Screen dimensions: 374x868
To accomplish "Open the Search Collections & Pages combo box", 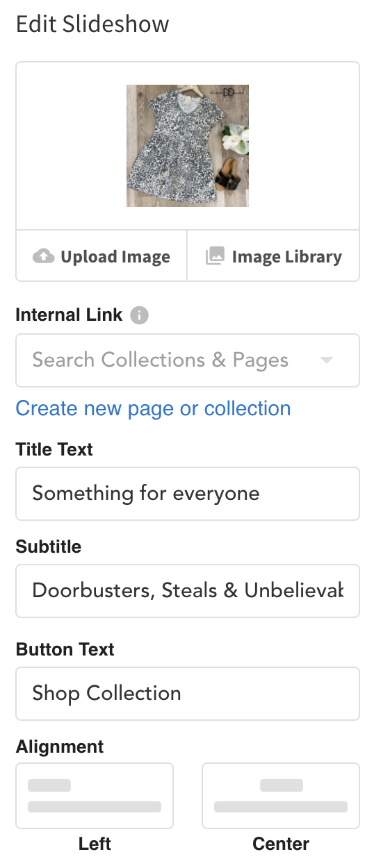I will pos(188,360).
